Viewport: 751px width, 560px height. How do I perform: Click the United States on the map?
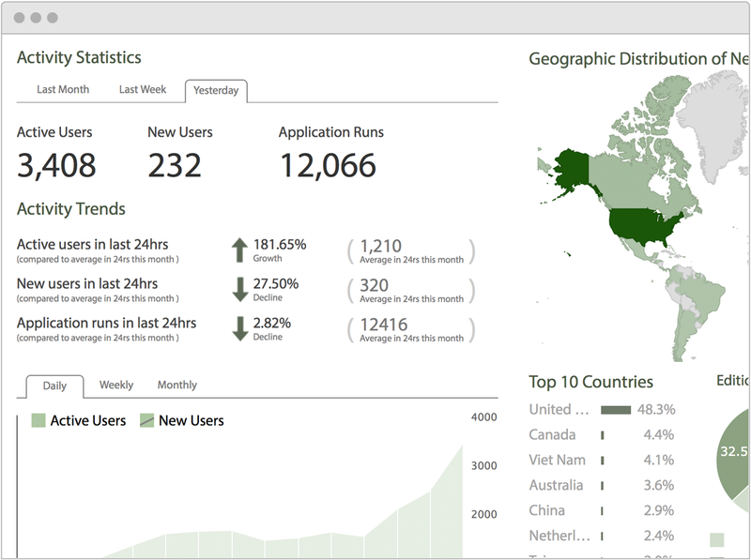639,225
